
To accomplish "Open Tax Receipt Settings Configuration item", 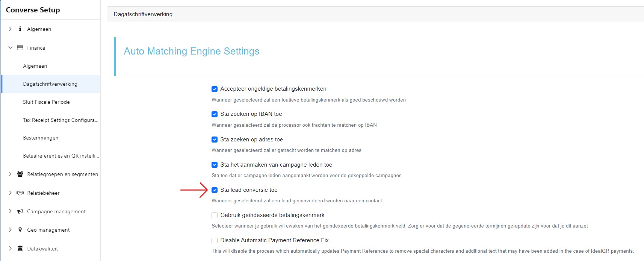I will pyautogui.click(x=60, y=120).
